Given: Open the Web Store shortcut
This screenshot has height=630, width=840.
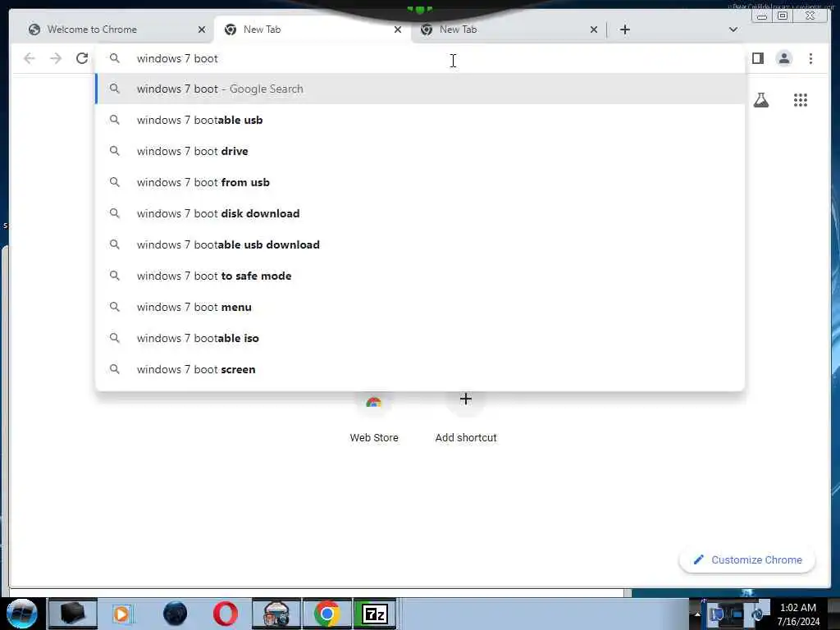Looking at the screenshot, I should click(x=374, y=418).
